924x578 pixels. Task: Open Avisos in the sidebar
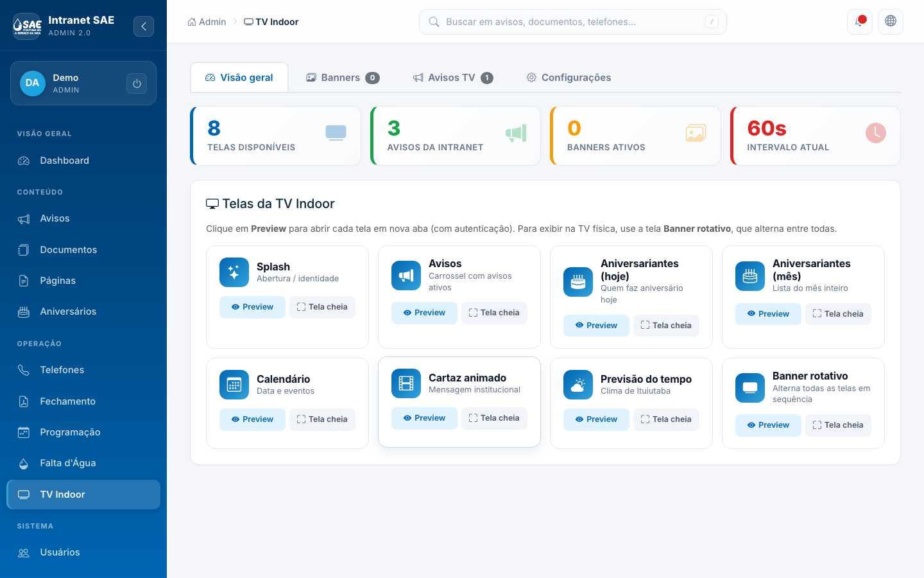tap(83, 218)
